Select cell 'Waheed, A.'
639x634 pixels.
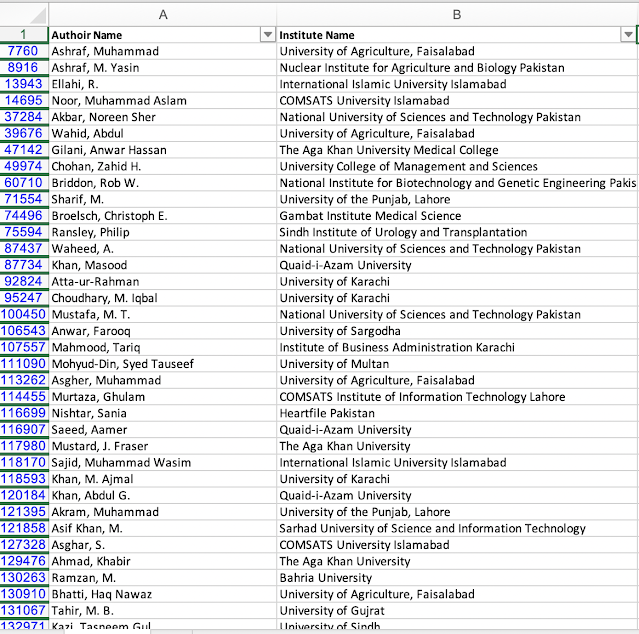pyautogui.click(x=162, y=249)
